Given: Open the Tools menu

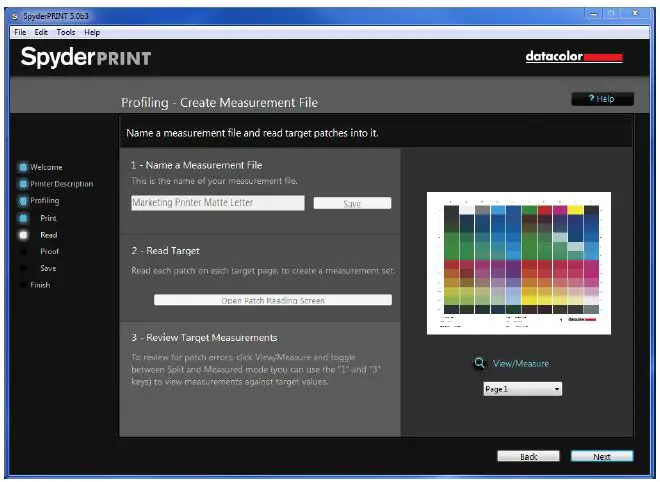Looking at the screenshot, I should click(x=66, y=32).
